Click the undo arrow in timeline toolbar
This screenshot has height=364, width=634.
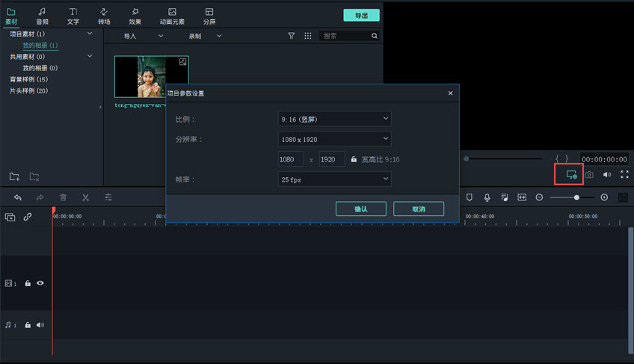(x=18, y=197)
